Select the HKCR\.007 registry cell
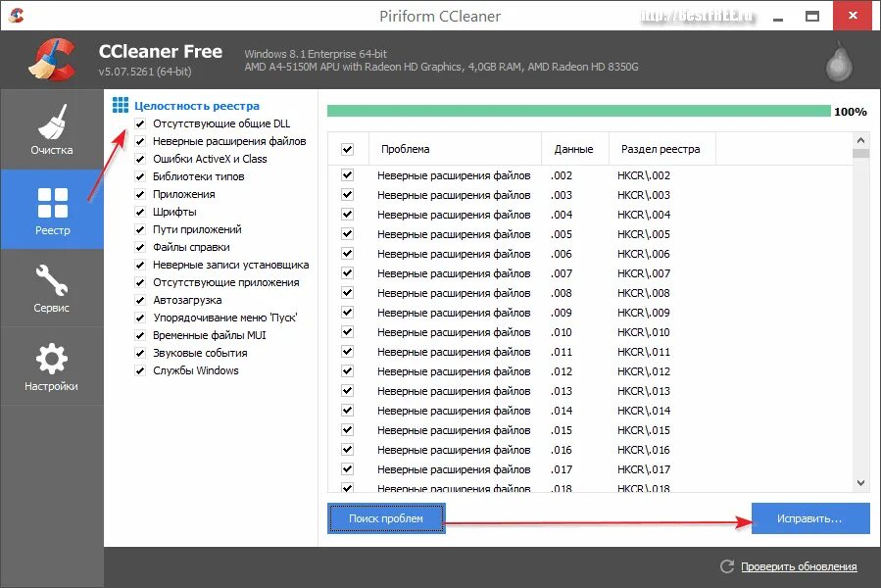The width and height of the screenshot is (881, 588). pos(643,273)
